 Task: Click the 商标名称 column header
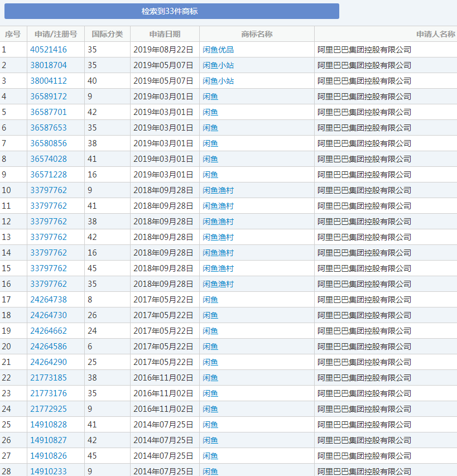click(x=257, y=34)
